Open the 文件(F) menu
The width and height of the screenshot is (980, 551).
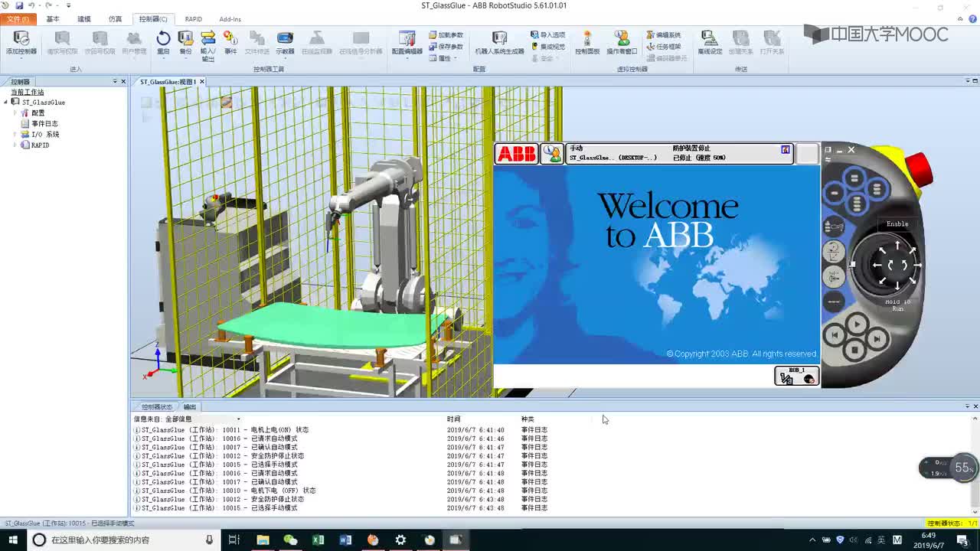coord(18,19)
